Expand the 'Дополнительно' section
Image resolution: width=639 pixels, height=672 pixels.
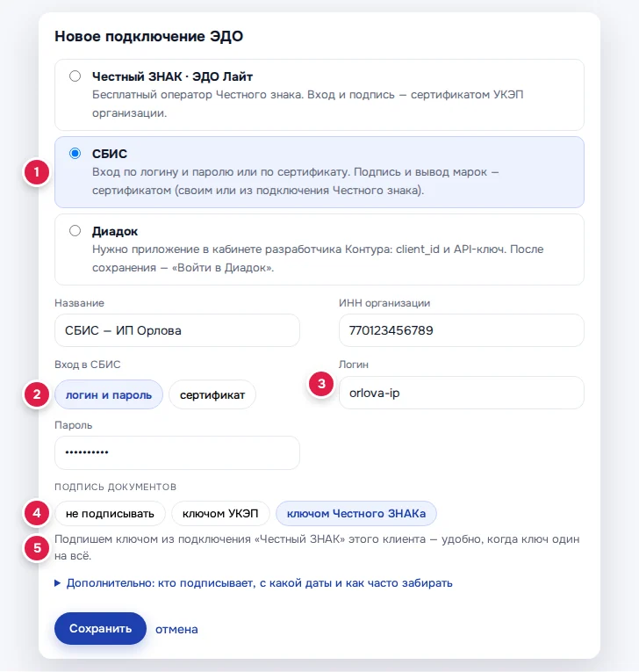click(x=254, y=583)
